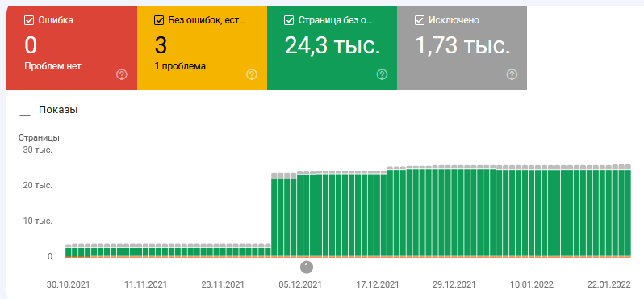
Task: Open help icon on gray Исключено card
Action: click(512, 74)
